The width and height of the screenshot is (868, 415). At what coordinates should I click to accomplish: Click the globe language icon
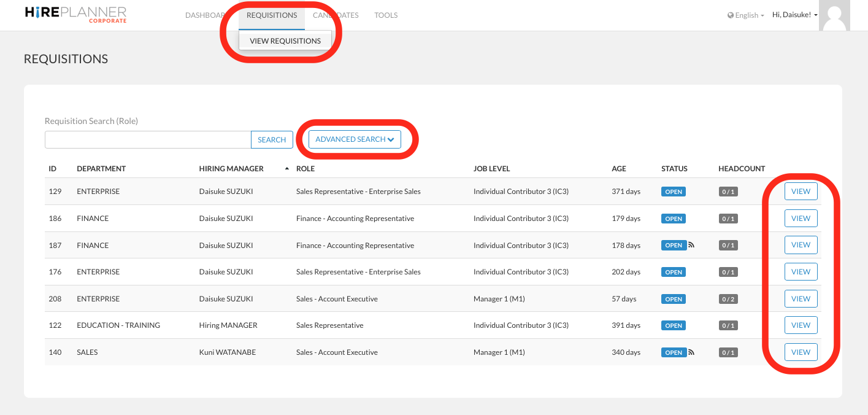[730, 15]
